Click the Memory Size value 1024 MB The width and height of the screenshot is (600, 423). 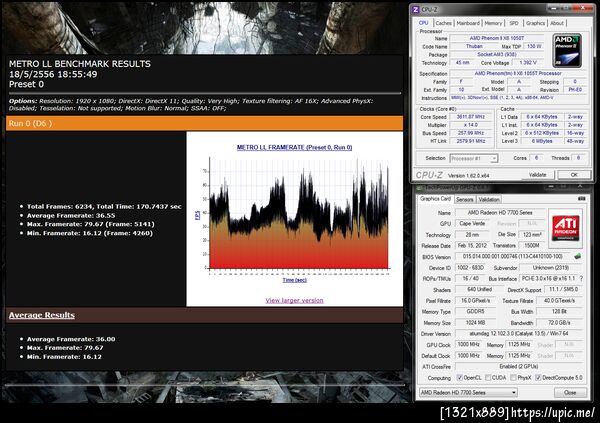475,323
